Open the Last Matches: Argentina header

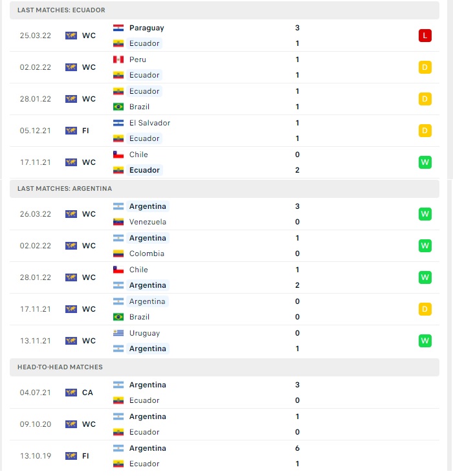225,188
